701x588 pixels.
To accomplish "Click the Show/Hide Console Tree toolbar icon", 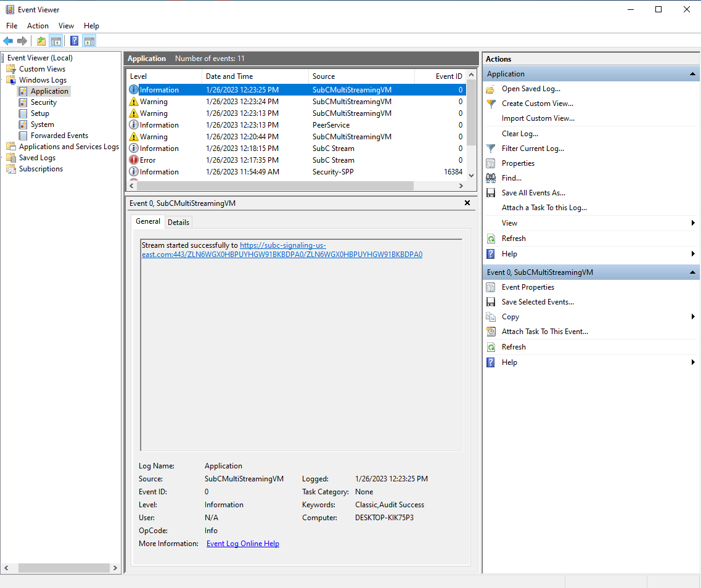I will 56,41.
